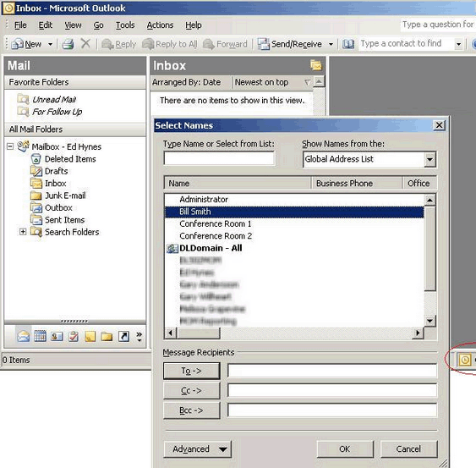The width and height of the screenshot is (476, 468).
Task: Open the File menu
Action: point(20,25)
